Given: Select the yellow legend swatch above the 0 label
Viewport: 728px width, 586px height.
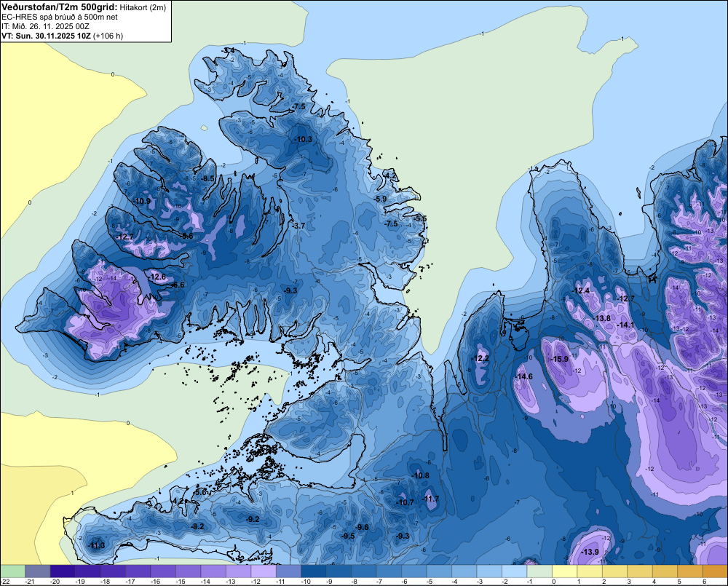Looking at the screenshot, I should tap(564, 571).
